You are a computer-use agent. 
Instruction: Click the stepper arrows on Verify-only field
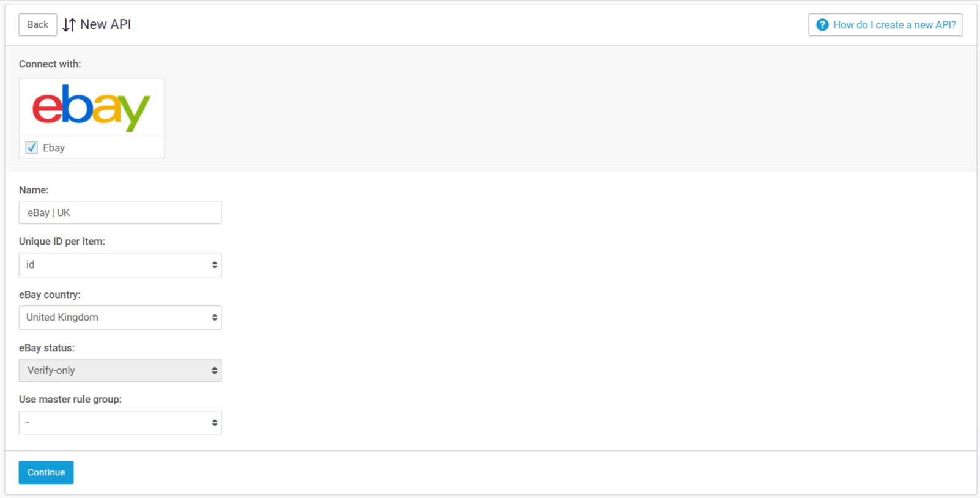pos(214,370)
